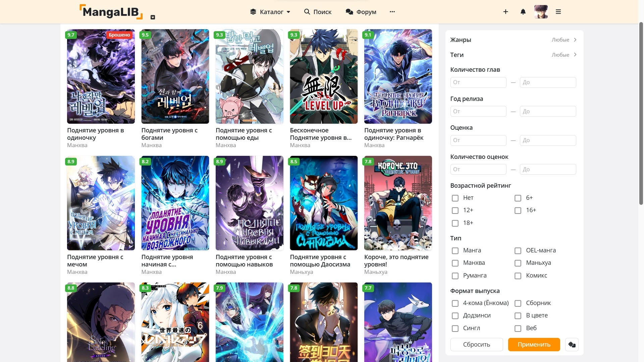
Task: Click the three-dots more menu icon
Action: 392,12
